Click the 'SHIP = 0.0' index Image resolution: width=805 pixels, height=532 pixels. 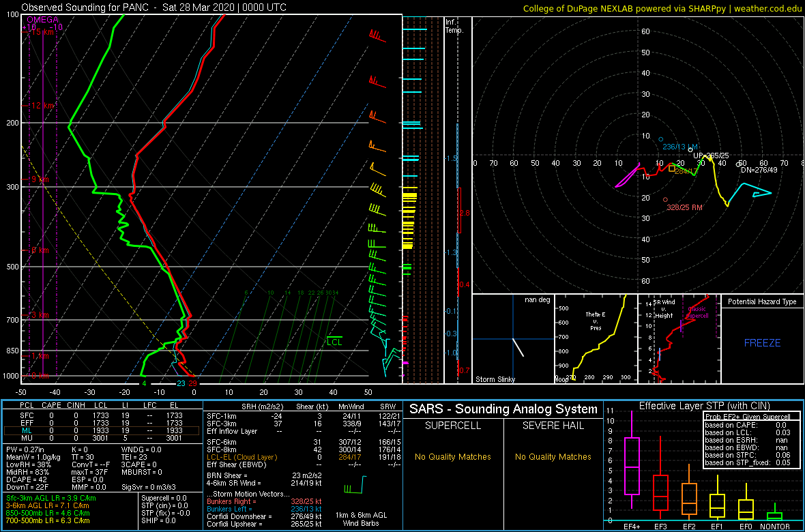coord(159,520)
